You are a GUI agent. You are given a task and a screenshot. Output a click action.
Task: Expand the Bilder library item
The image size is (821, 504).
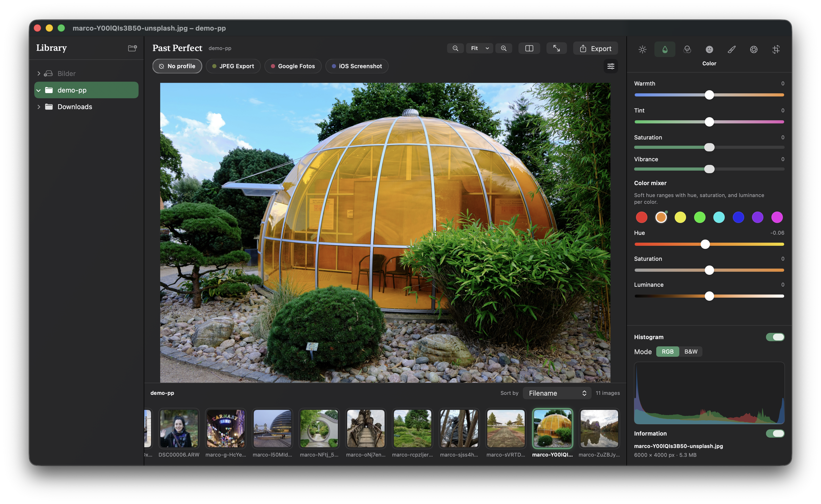tap(39, 73)
